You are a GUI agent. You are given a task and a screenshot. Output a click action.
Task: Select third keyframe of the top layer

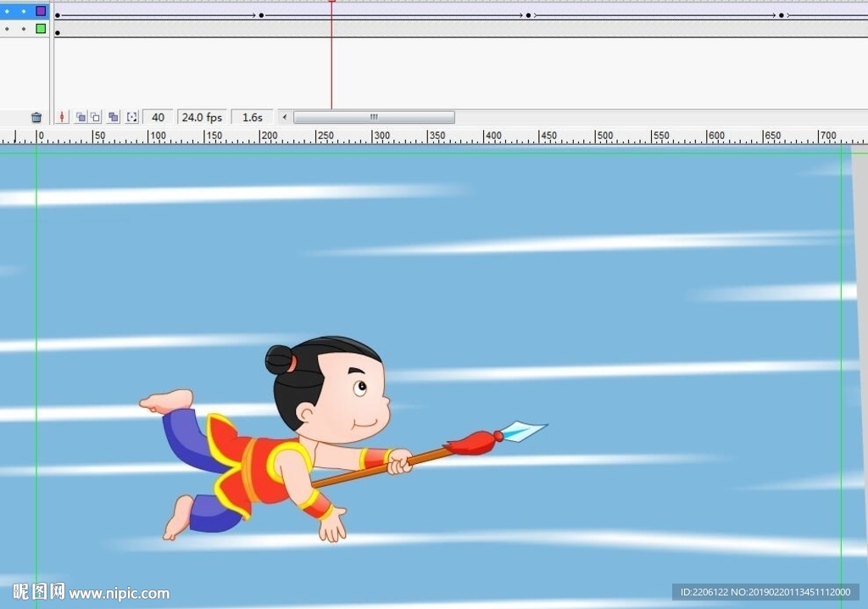pos(528,15)
